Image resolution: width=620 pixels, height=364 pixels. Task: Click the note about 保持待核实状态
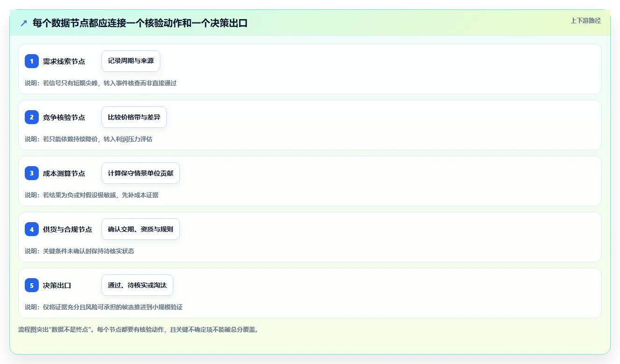(79, 251)
